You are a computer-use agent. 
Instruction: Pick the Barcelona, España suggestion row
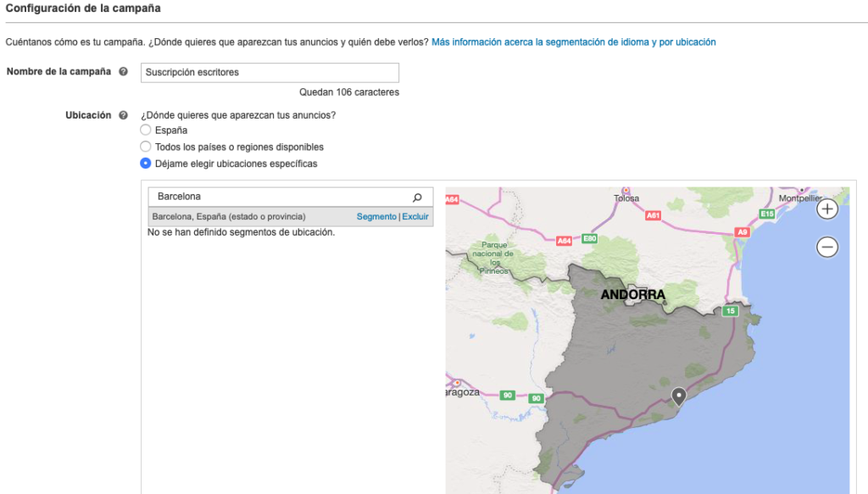pyautogui.click(x=229, y=217)
